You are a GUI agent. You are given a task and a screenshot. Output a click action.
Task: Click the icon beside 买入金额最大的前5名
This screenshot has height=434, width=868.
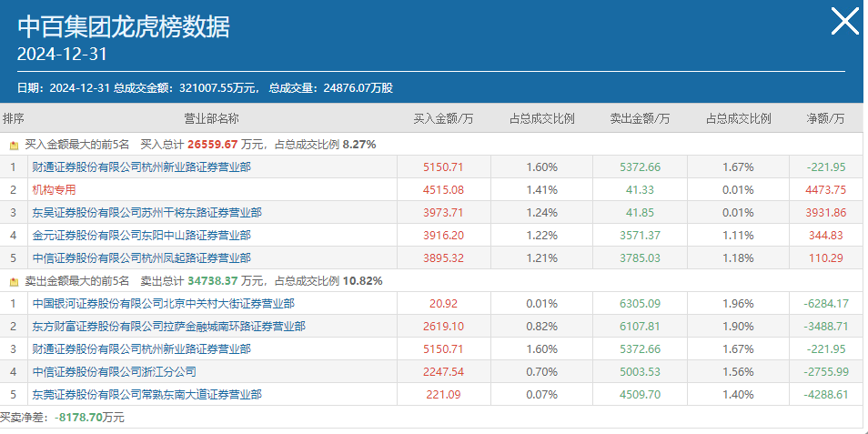15,146
